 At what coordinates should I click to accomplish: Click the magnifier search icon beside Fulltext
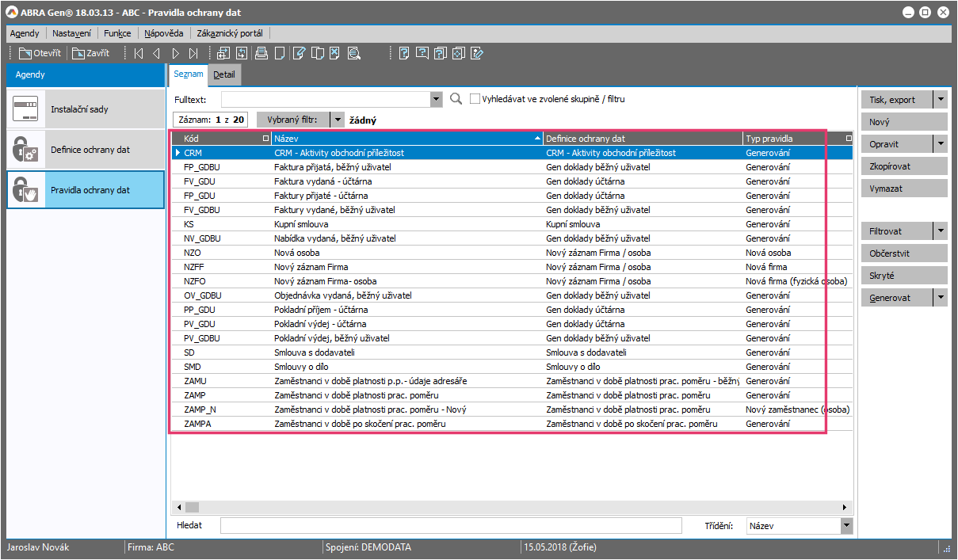pos(456,99)
